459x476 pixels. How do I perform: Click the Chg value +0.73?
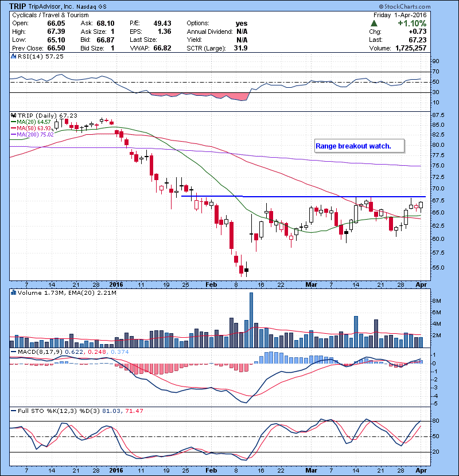[417, 32]
